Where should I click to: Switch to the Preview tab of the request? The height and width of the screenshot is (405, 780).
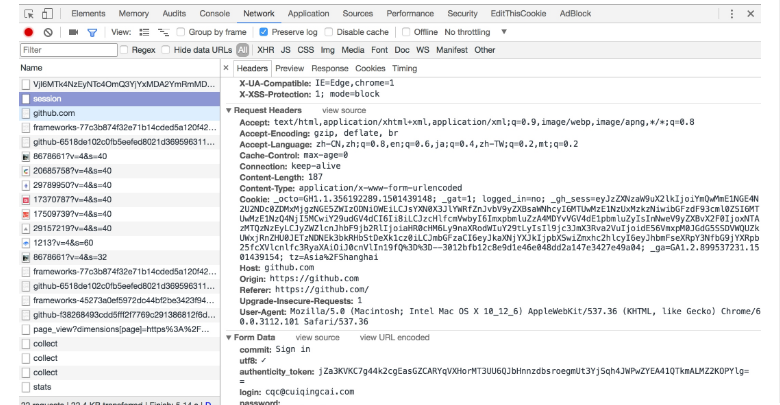[290, 69]
